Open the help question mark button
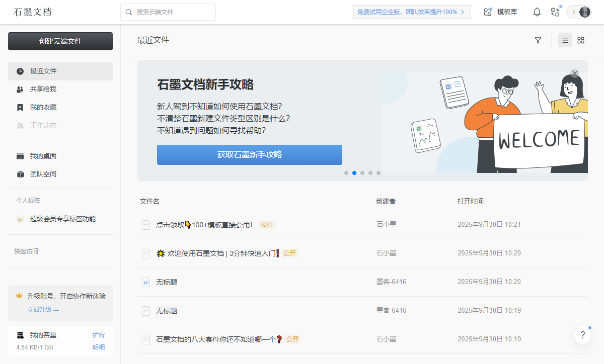 (x=583, y=335)
